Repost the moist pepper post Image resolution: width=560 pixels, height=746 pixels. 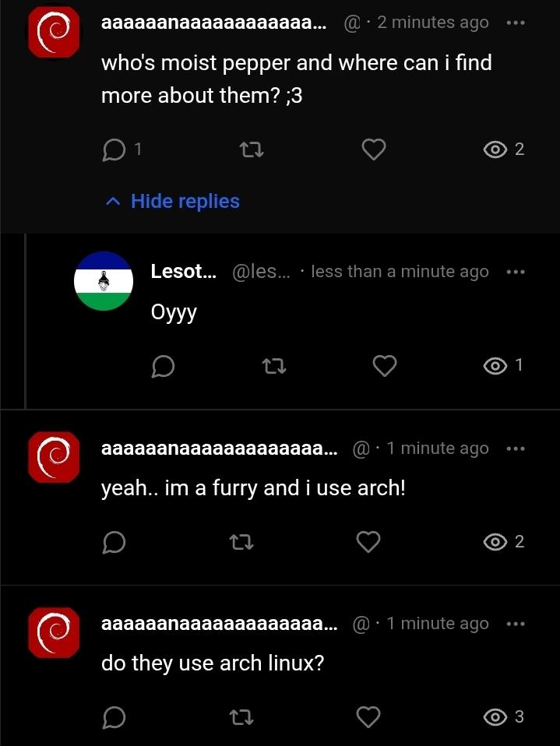coord(250,149)
